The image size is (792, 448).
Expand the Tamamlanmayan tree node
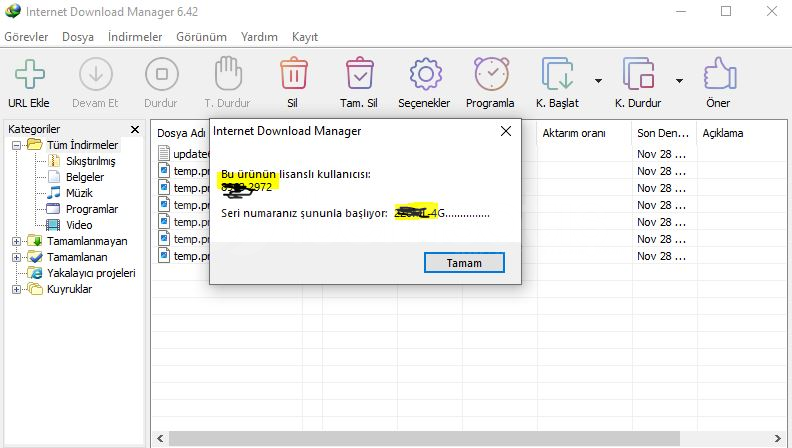(16, 241)
